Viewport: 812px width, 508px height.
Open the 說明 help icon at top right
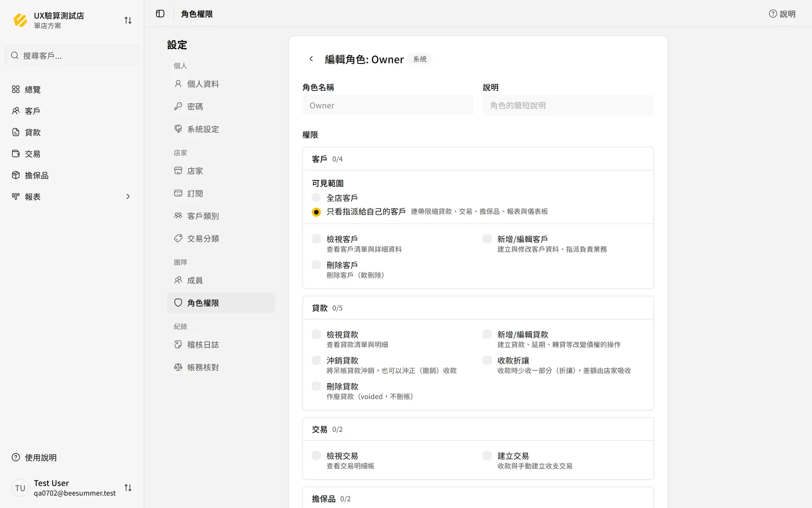(773, 14)
